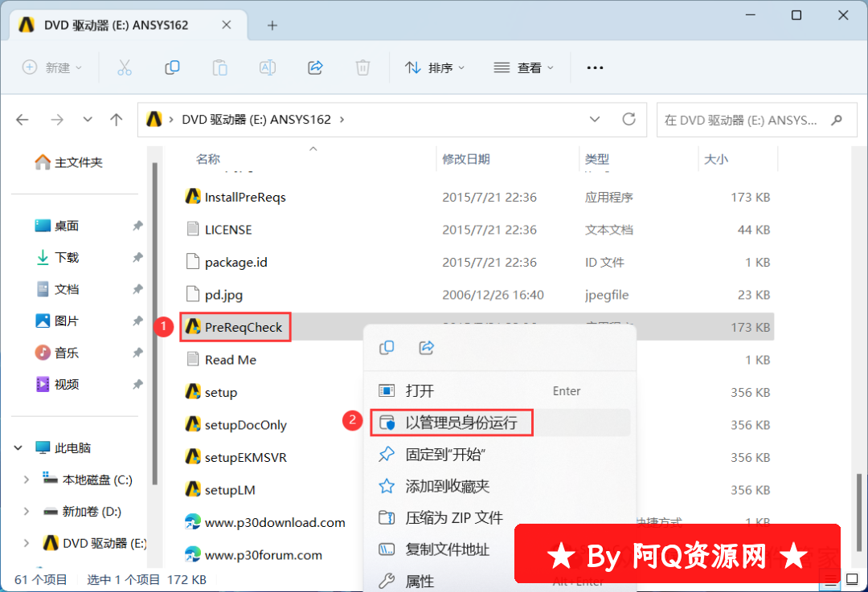Viewport: 868px width, 592px height.
Task: Open recent locations chevron dropdown
Action: tap(88, 120)
